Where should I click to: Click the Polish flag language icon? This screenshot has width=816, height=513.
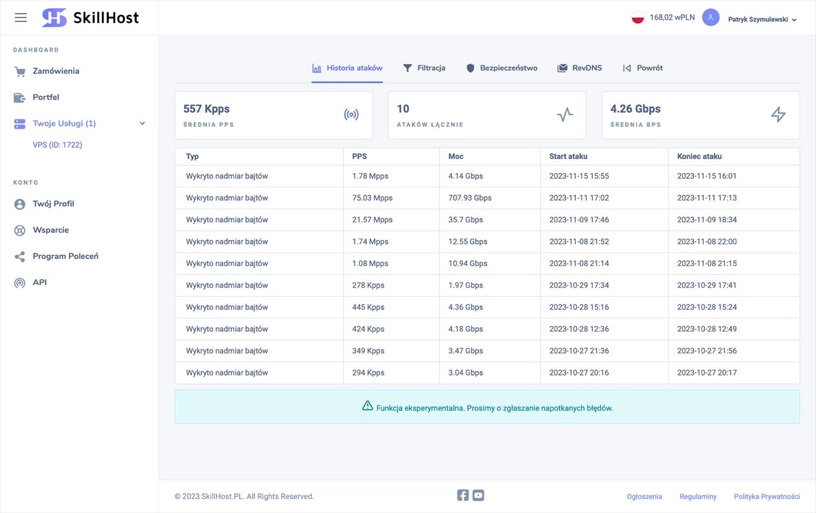(x=637, y=18)
